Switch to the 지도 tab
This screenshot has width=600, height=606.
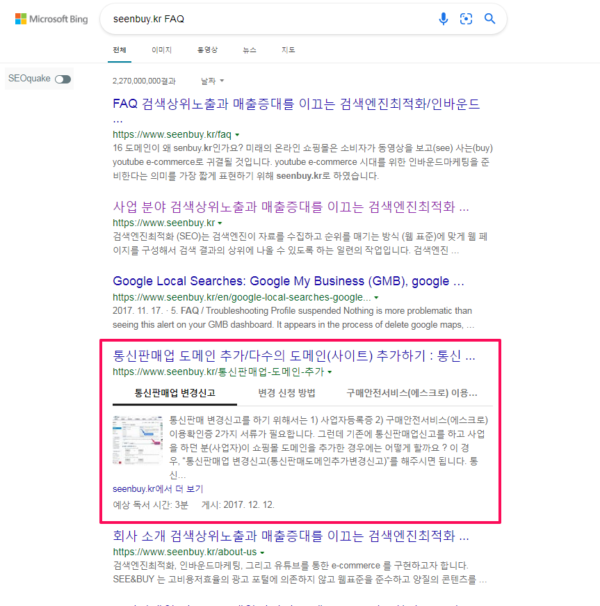288,50
